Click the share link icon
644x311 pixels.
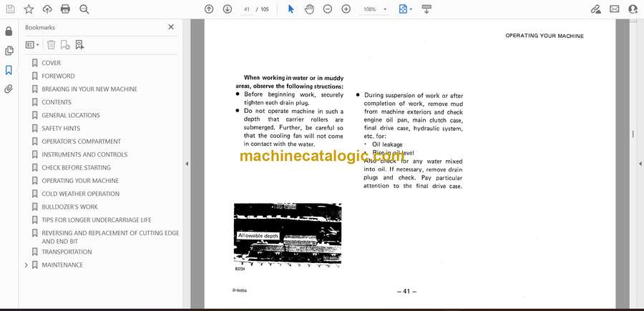pyautogui.click(x=595, y=9)
